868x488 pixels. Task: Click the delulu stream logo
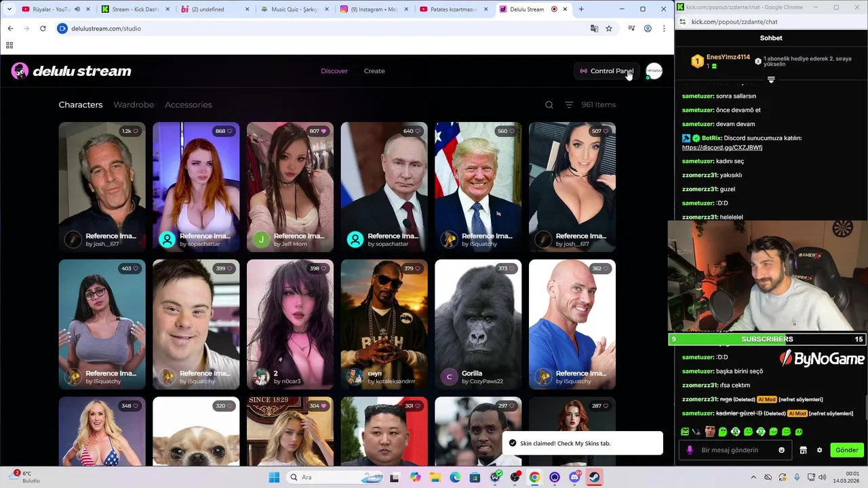[x=71, y=71]
